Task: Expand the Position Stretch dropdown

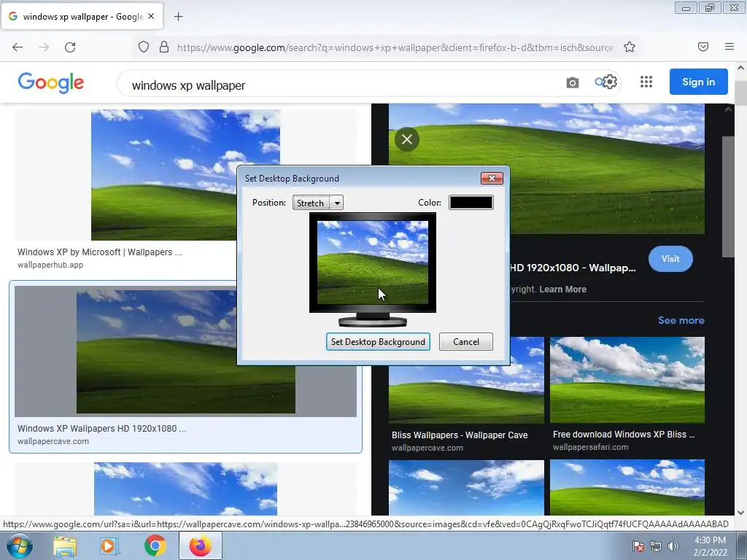Action: 318,203
